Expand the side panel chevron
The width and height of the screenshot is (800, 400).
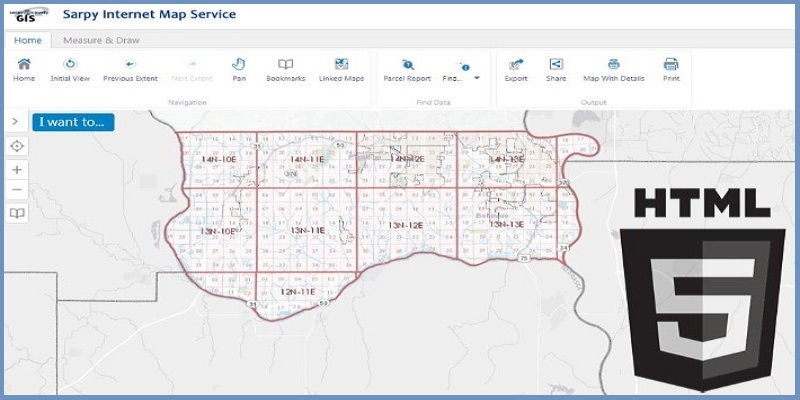tap(15, 121)
